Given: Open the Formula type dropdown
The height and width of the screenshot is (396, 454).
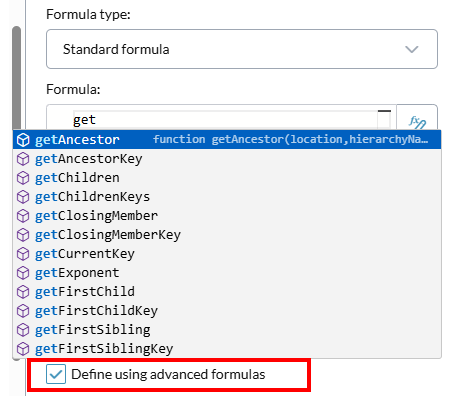Looking at the screenshot, I should coord(242,49).
